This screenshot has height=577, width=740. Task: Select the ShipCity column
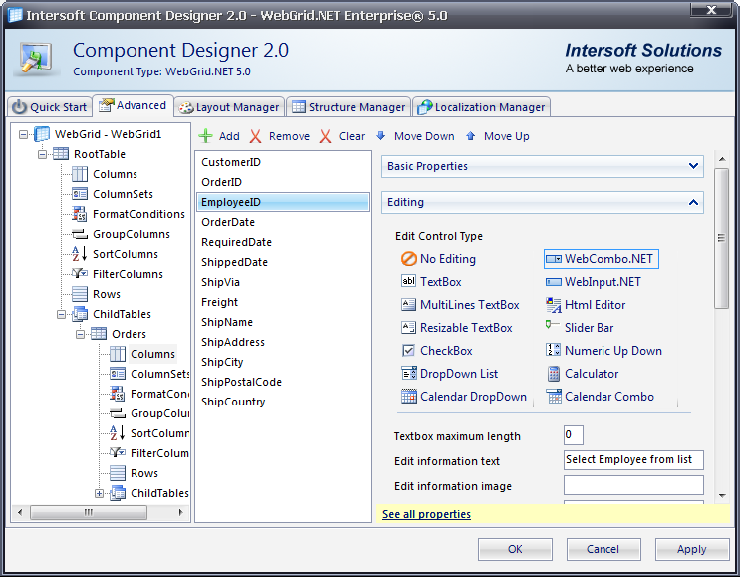tap(282, 362)
